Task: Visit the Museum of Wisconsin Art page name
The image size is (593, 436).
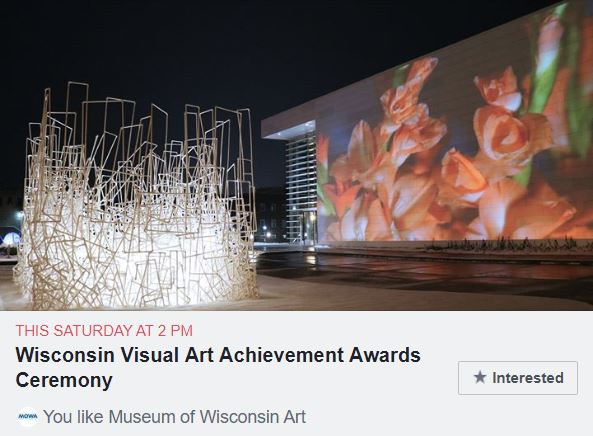Action: coord(207,417)
